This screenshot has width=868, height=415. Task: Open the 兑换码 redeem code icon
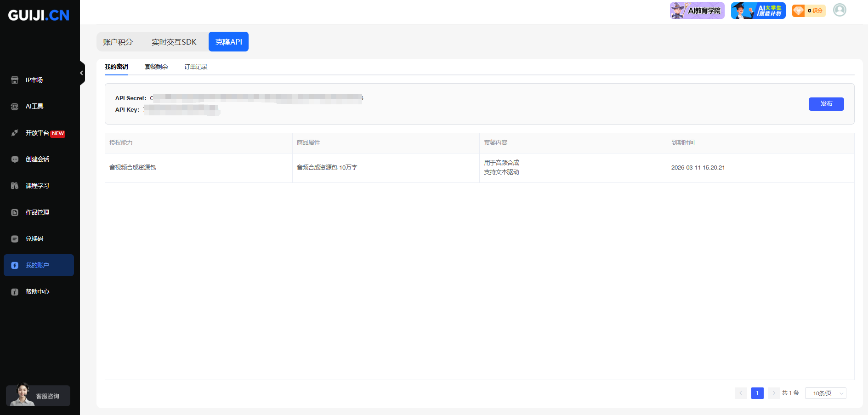tap(15, 239)
